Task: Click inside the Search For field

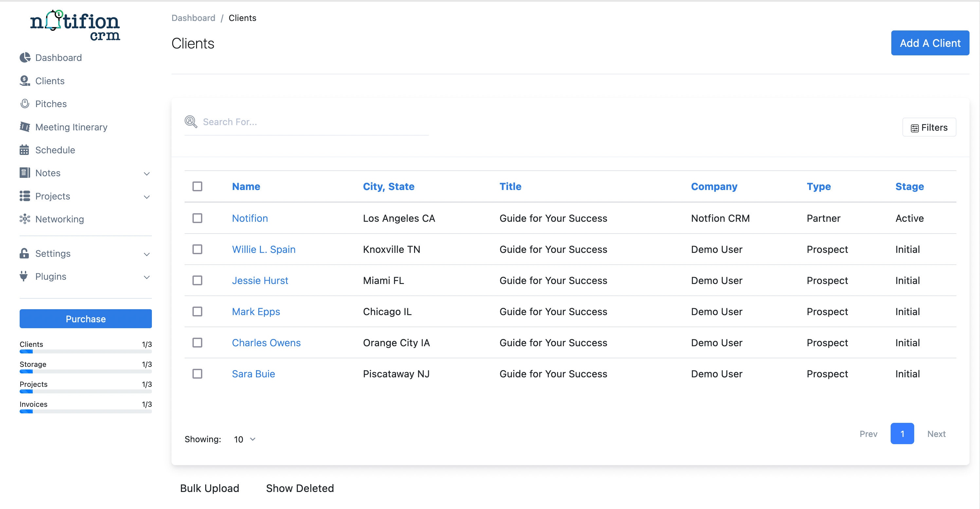Action: tap(304, 122)
